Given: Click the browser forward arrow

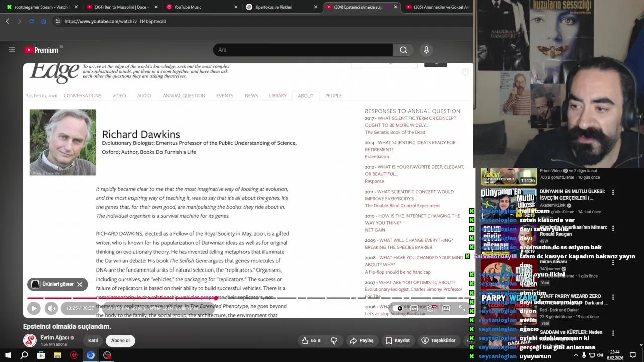Looking at the screenshot, I should [x=19, y=21].
